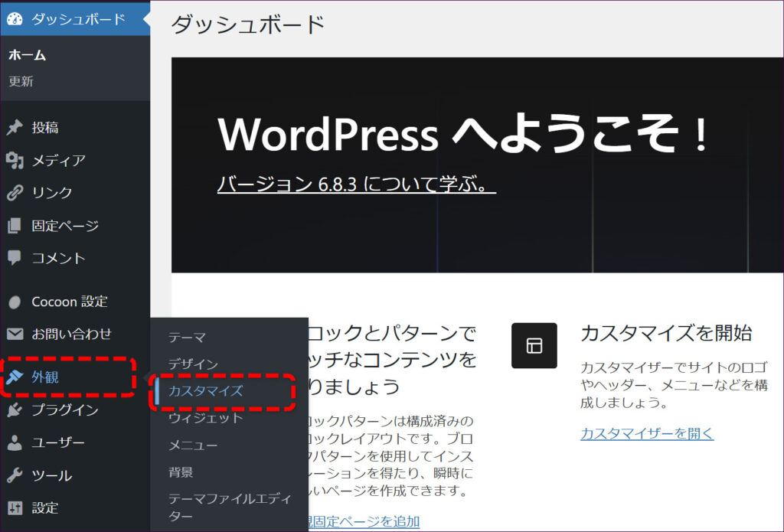Open the カスタマイザーを開く link
Screen dimensions: 784x532
tap(646, 434)
